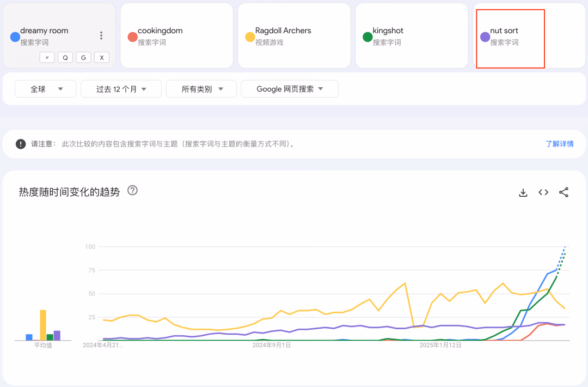Screen dimensions: 588x387
Task: Click the 热度随时间变化的趋势 heading
Action: pos(69,192)
